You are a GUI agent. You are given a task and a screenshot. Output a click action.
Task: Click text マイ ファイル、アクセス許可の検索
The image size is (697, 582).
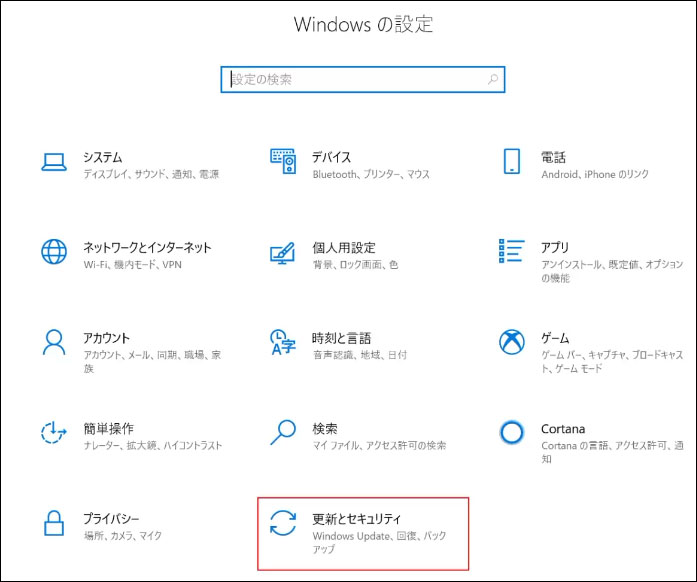pyautogui.click(x=379, y=445)
